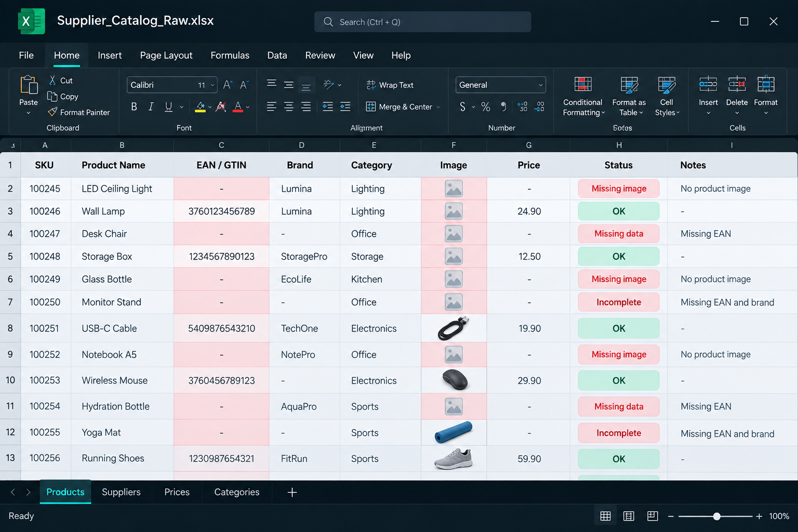Click the Copy icon in Clipboard group

pos(52,96)
